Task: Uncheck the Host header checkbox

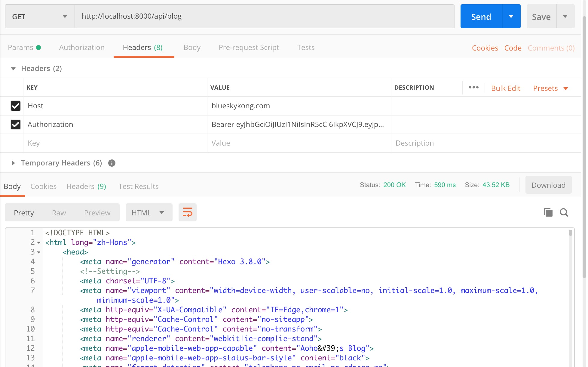Action: [16, 106]
